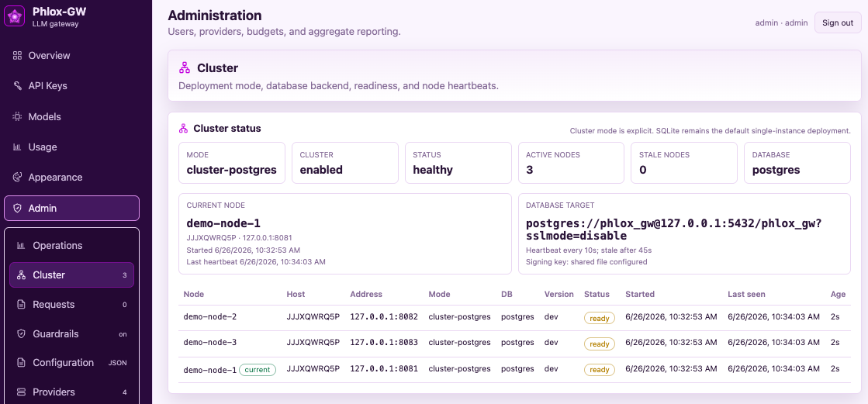Click the Appearance palette icon

pyautogui.click(x=17, y=177)
